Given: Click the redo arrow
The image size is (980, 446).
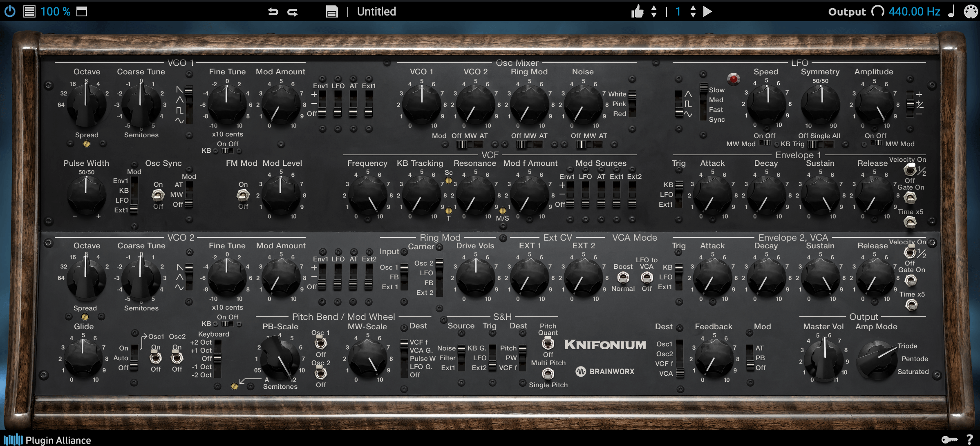Looking at the screenshot, I should pos(293,12).
